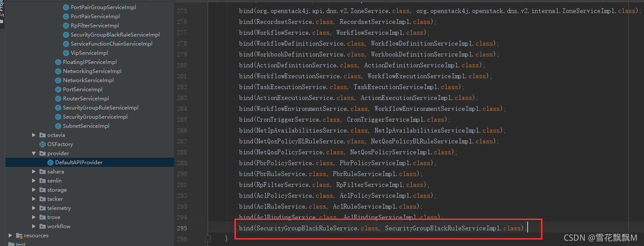Click AclPolicyService in line 292

[x=284, y=196]
